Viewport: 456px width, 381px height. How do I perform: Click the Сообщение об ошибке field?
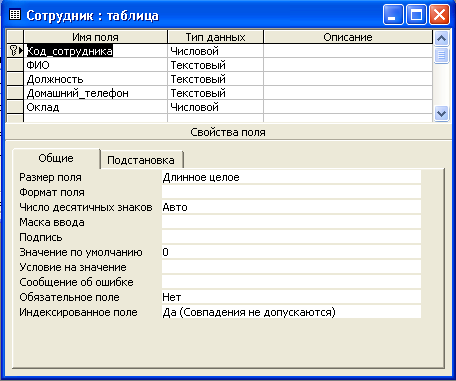pos(291,282)
